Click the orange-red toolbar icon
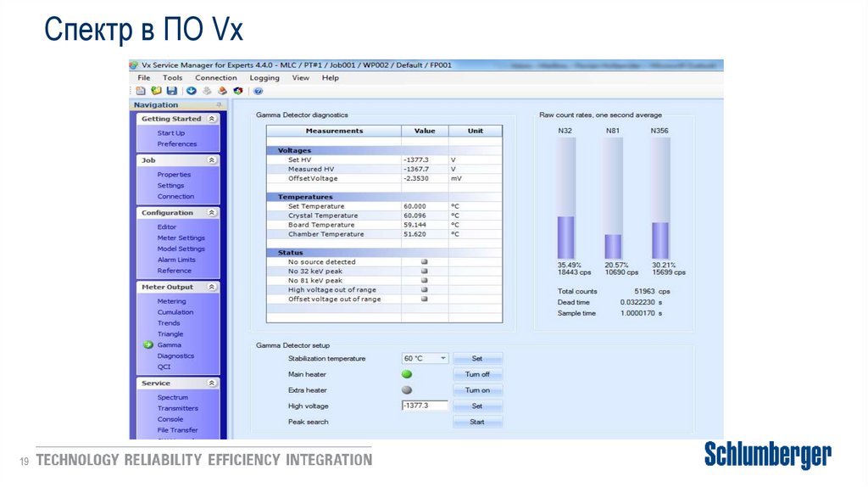Screen dimensions: 868x487 (x=222, y=91)
